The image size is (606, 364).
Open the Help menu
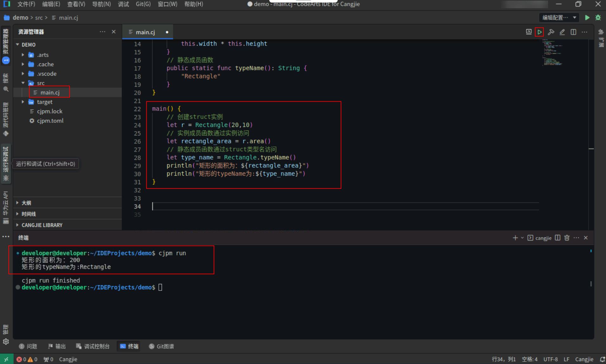click(194, 4)
